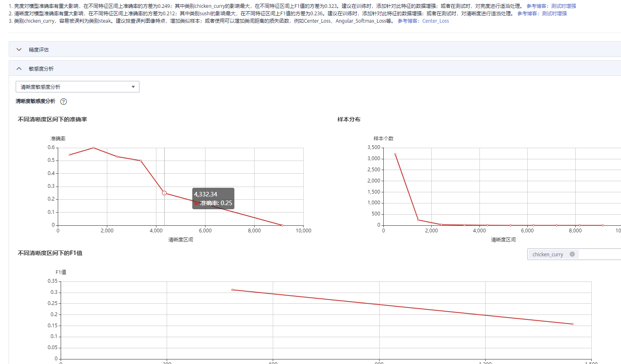This screenshot has height=364, width=621.
Task: Click the F1值 y-axis label
Action: (61, 272)
